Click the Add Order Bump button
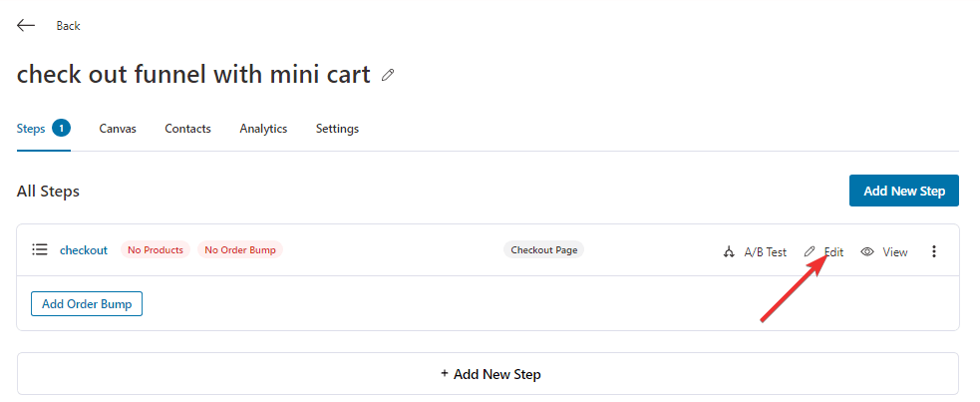This screenshot has height=402, width=980. (87, 304)
